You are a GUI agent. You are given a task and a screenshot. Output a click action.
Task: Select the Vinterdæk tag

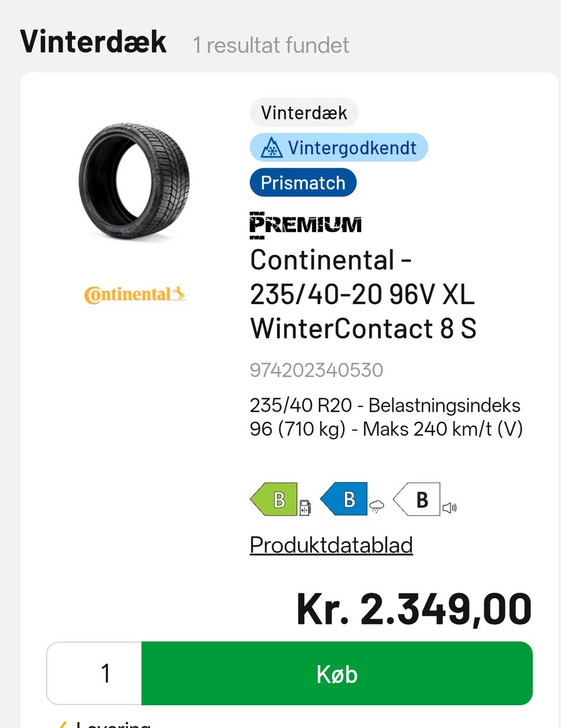pos(304,112)
